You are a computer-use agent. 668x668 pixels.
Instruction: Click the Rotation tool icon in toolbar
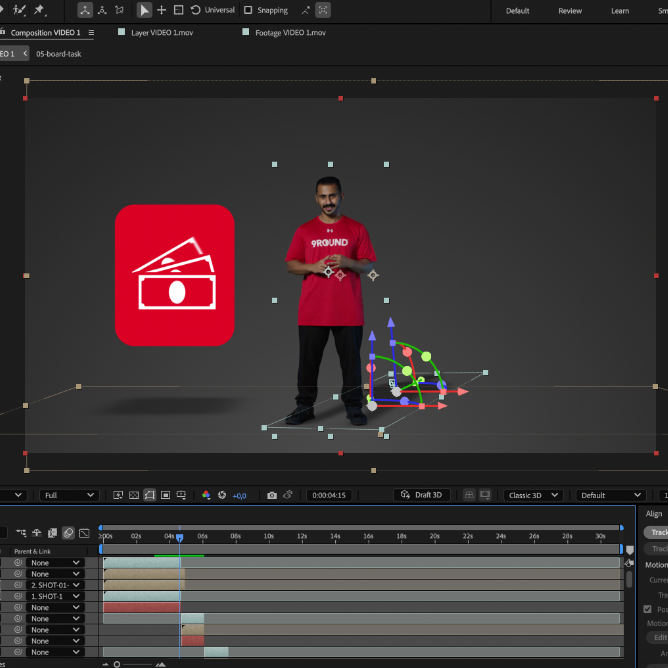(196, 10)
